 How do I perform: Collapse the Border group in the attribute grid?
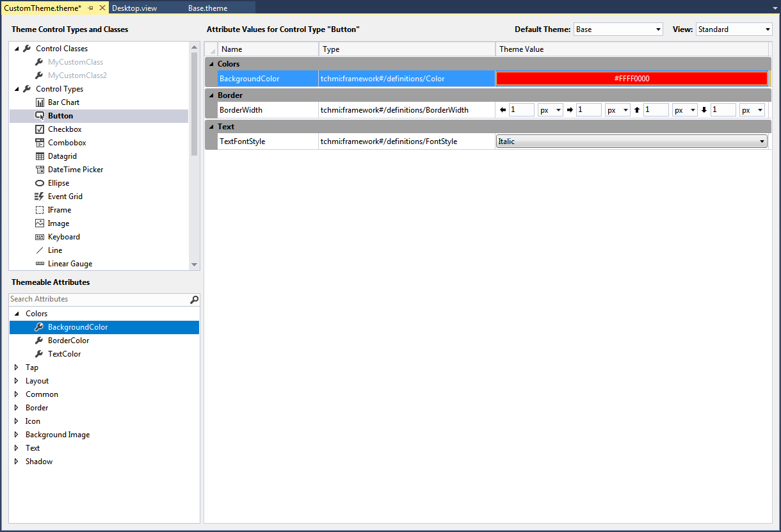pyautogui.click(x=211, y=95)
